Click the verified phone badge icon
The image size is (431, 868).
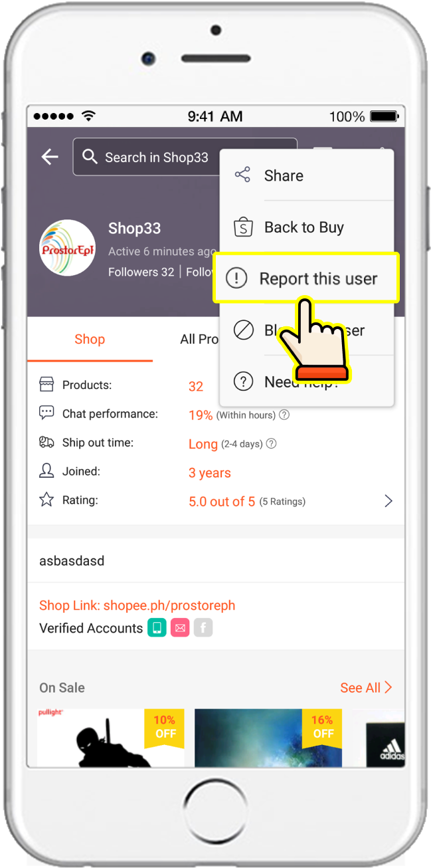click(157, 627)
